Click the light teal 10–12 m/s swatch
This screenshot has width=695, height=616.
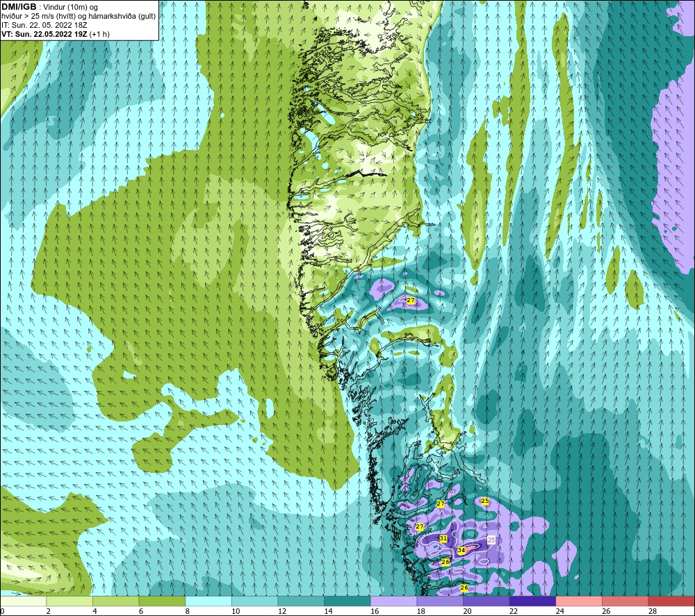pyautogui.click(x=255, y=601)
